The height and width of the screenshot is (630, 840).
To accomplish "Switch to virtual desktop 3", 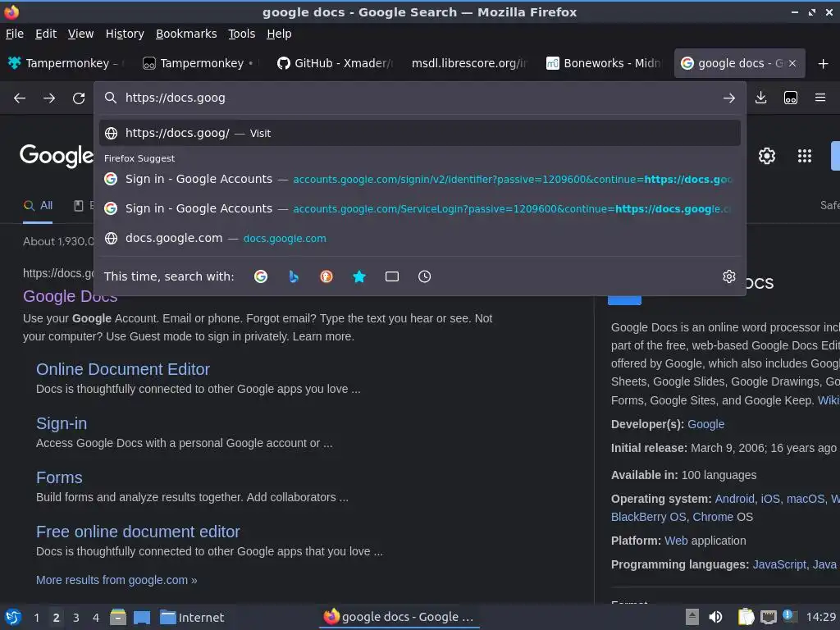I will click(76, 618).
